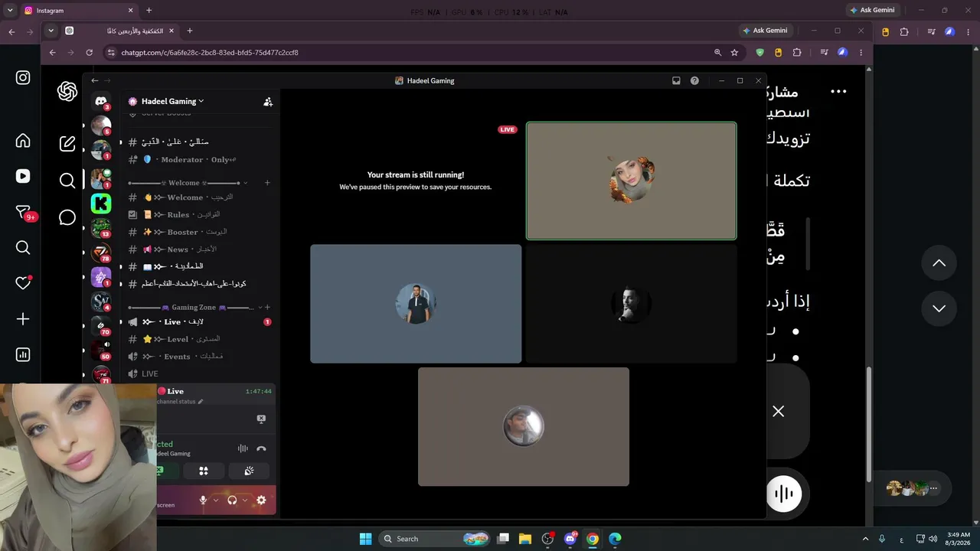Open the three-dot more options in ChatGPT
Screen dimensions: 980x551
(x=839, y=92)
